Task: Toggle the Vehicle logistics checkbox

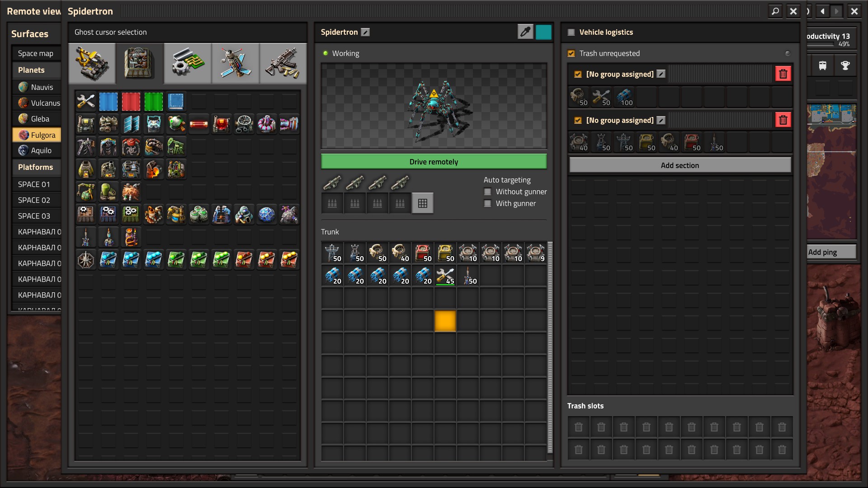Action: [571, 32]
